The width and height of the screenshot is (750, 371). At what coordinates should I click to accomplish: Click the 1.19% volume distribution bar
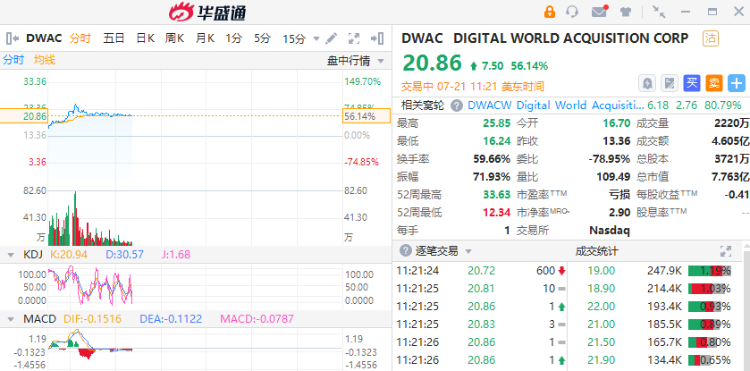click(710, 271)
